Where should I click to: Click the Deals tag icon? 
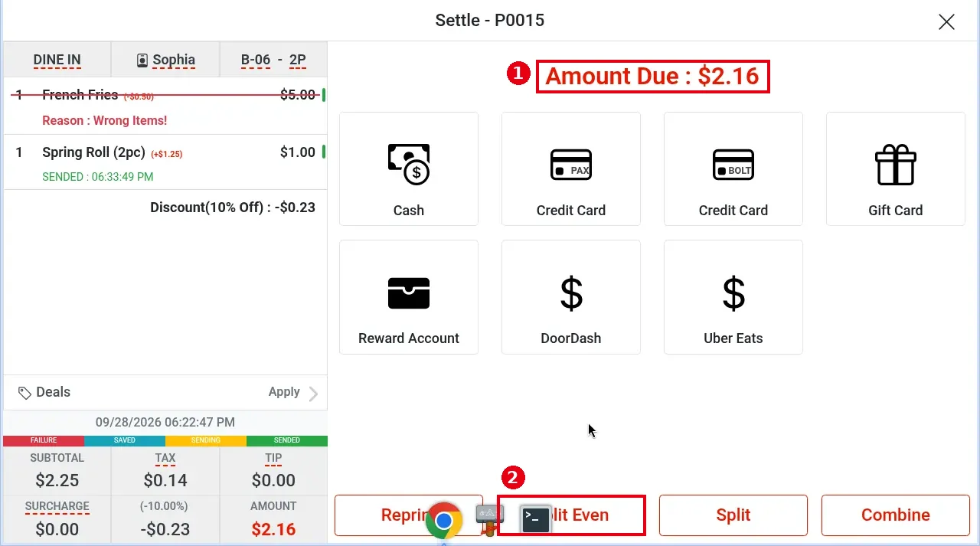[25, 393]
